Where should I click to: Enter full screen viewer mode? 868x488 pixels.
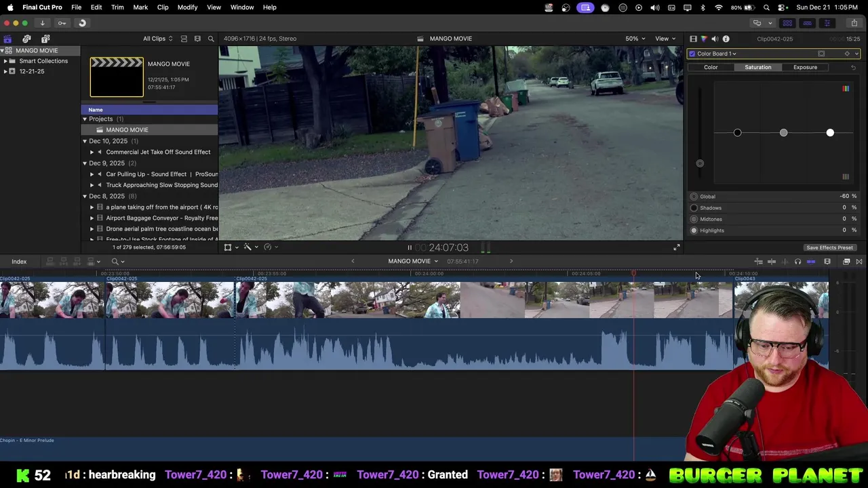[x=676, y=247]
